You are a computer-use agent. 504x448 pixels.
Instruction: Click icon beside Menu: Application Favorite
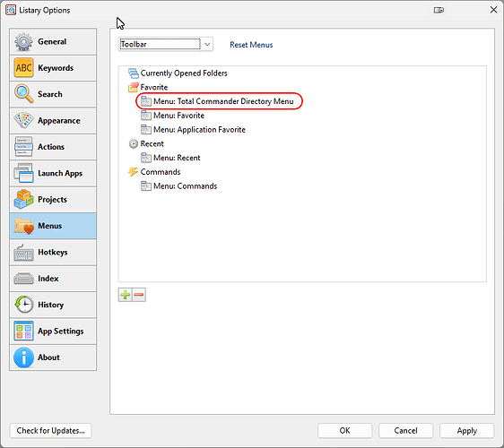tap(146, 130)
